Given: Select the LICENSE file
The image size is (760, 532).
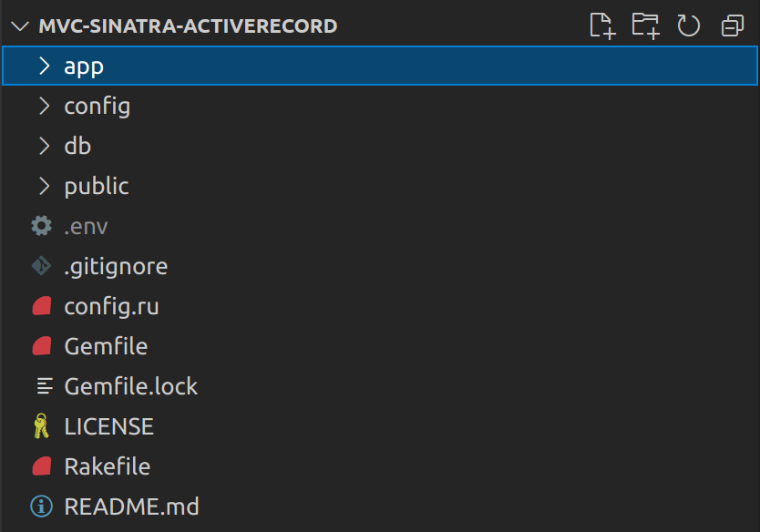Looking at the screenshot, I should click(x=108, y=425).
